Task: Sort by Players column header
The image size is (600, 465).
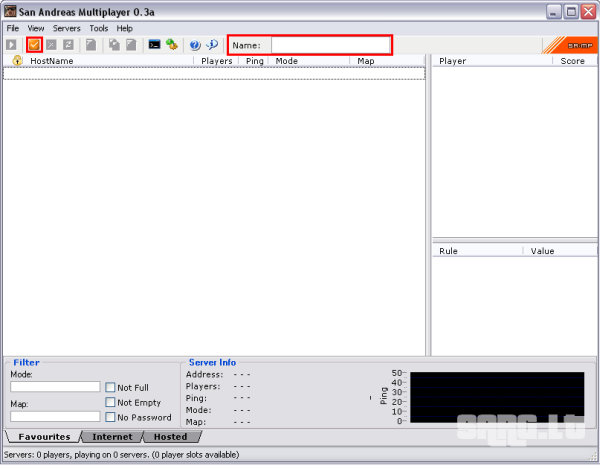Action: (217, 61)
